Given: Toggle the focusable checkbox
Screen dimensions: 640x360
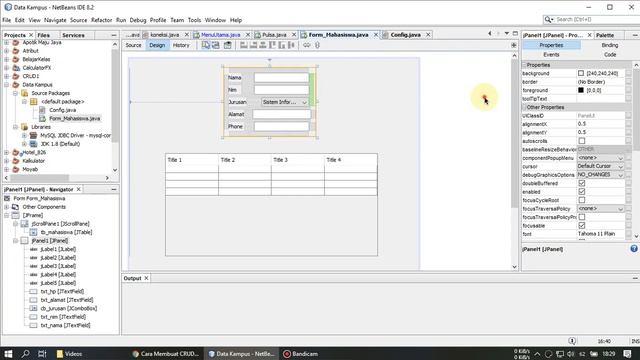Looking at the screenshot, I should pyautogui.click(x=582, y=225).
